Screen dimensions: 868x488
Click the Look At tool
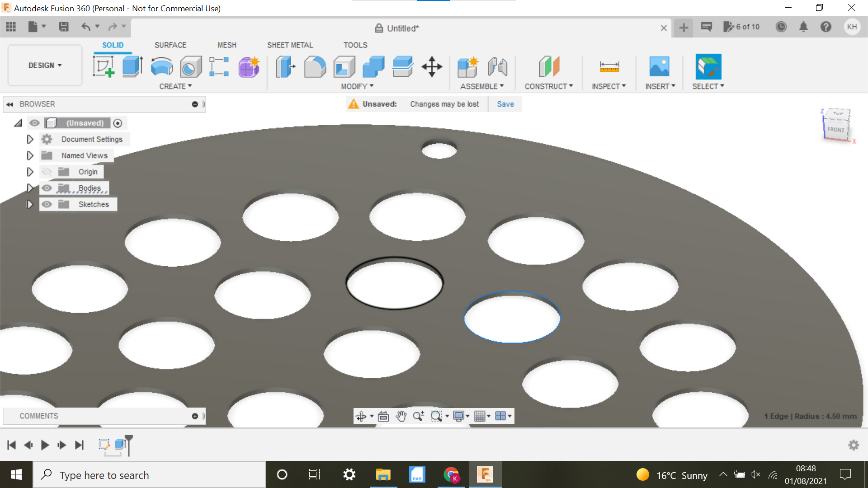[383, 416]
